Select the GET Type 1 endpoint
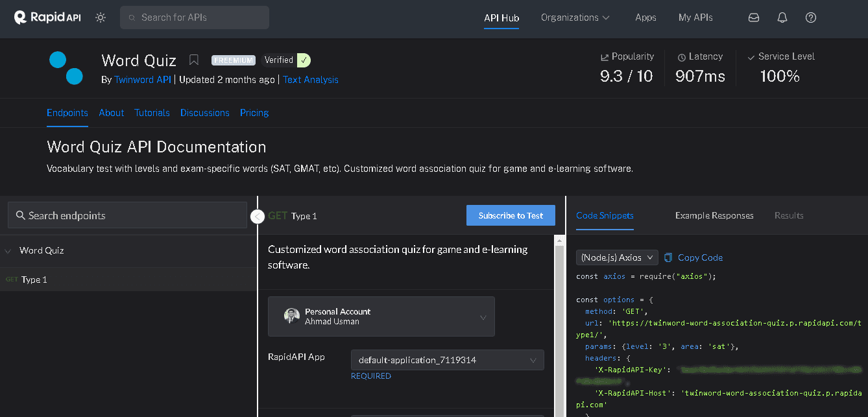Screen dimensions: 868x417 (128, 280)
